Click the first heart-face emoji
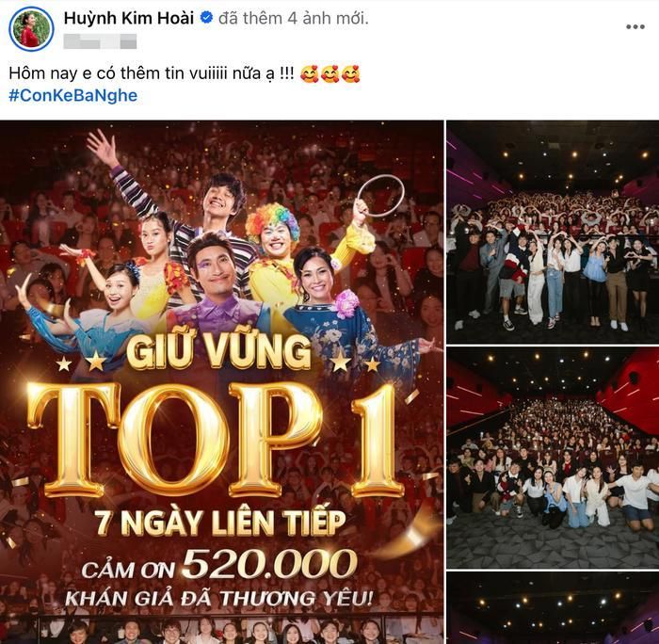This screenshot has width=659, height=644. 310,74
